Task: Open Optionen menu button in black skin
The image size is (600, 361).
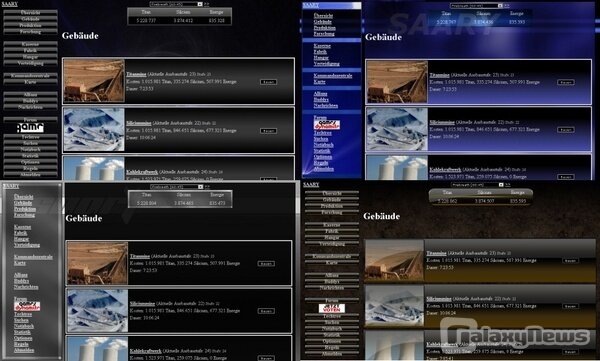Action: pyautogui.click(x=30, y=162)
